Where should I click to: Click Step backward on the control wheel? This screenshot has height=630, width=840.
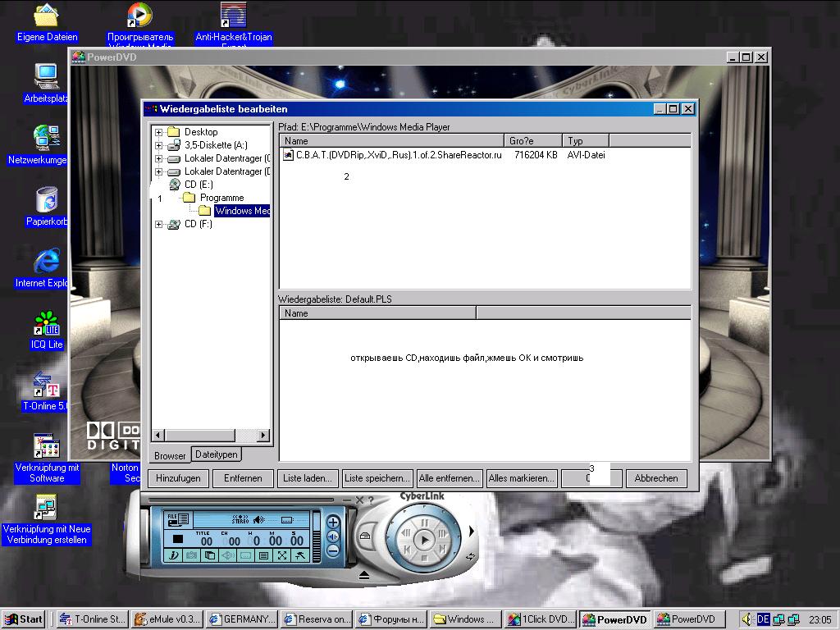point(406,532)
